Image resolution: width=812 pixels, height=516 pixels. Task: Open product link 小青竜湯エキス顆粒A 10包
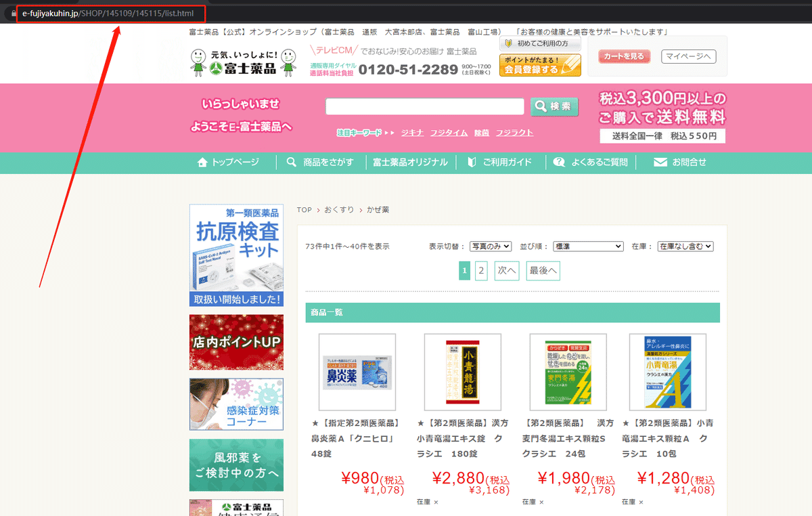tap(668, 438)
